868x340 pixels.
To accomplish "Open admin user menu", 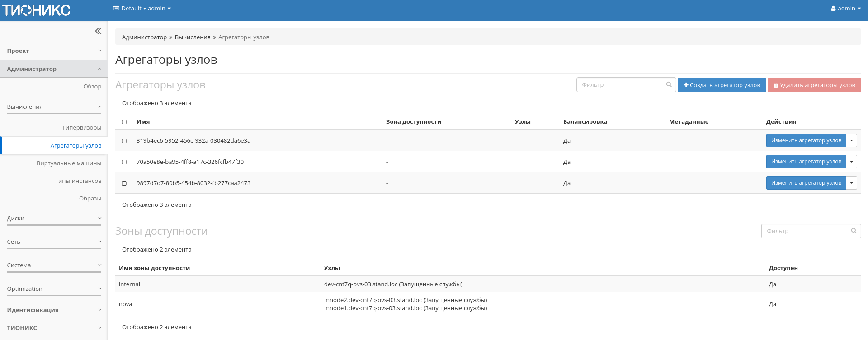I will pos(845,9).
